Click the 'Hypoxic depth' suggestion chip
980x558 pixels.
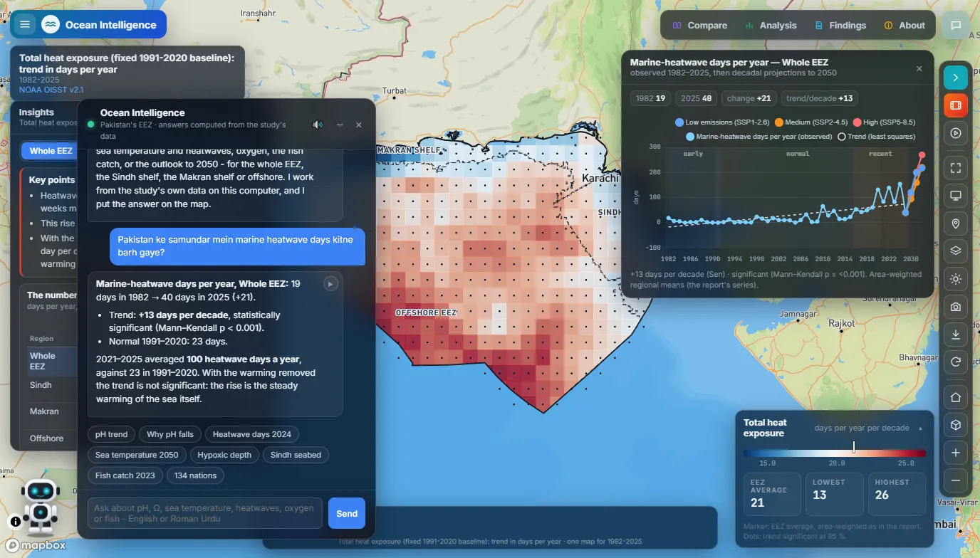pyautogui.click(x=224, y=455)
